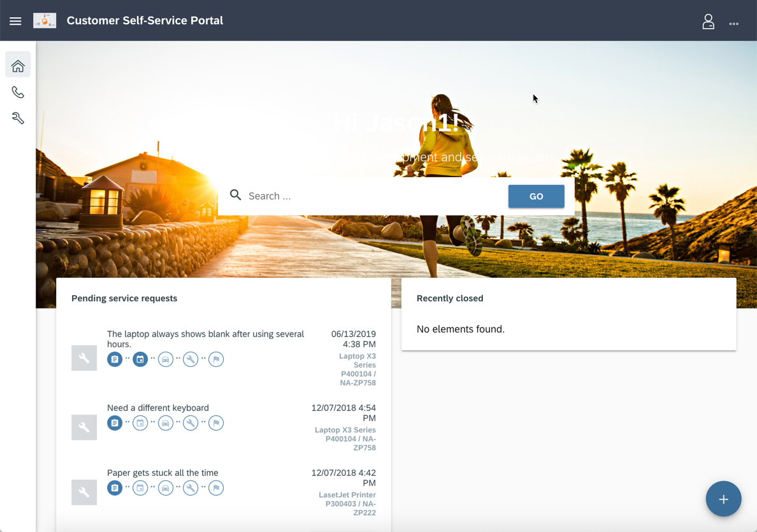This screenshot has height=532, width=757.
Task: Expand the three-dot overflow menu
Action: [734, 24]
